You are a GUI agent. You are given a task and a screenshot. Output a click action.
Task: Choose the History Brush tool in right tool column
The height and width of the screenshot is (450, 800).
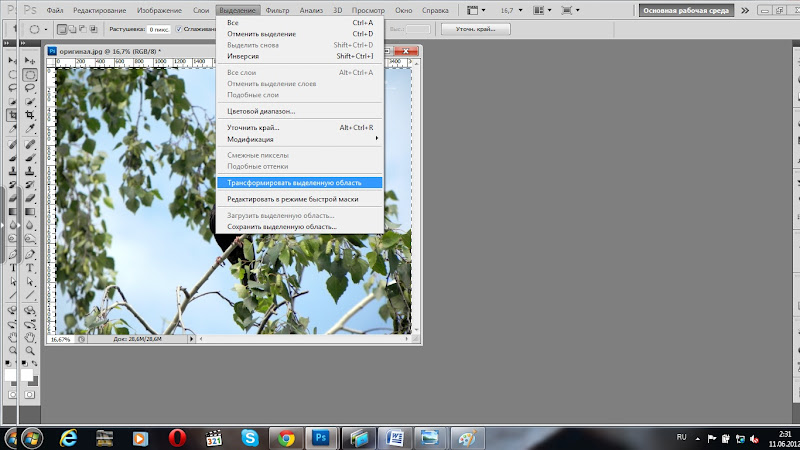point(30,185)
